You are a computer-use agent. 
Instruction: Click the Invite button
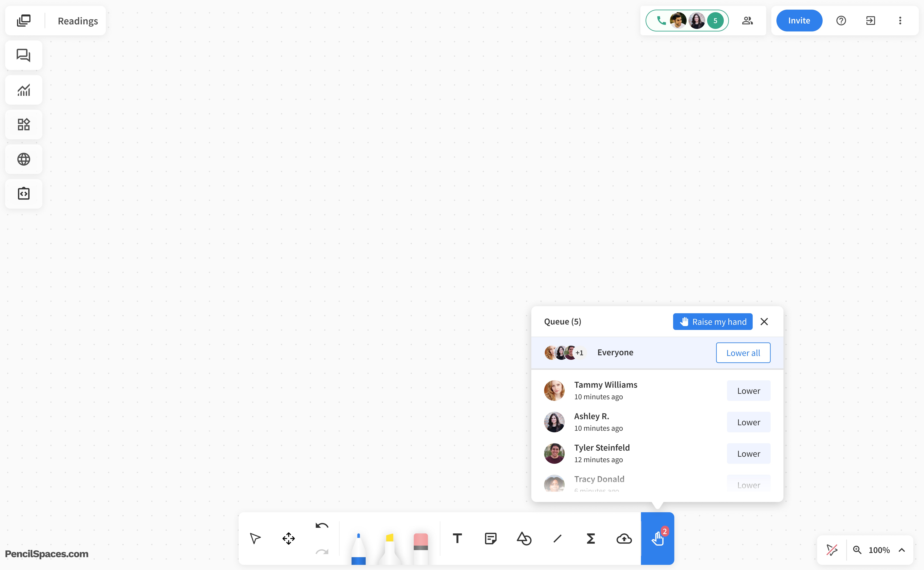click(x=799, y=21)
